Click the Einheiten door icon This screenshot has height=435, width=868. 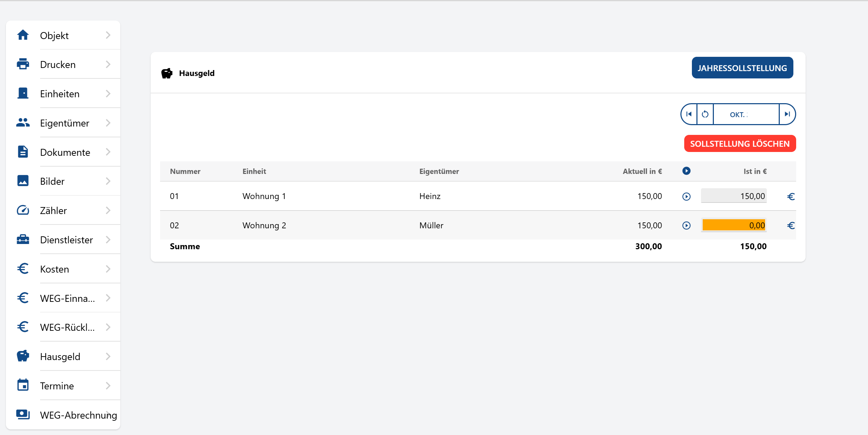[23, 93]
